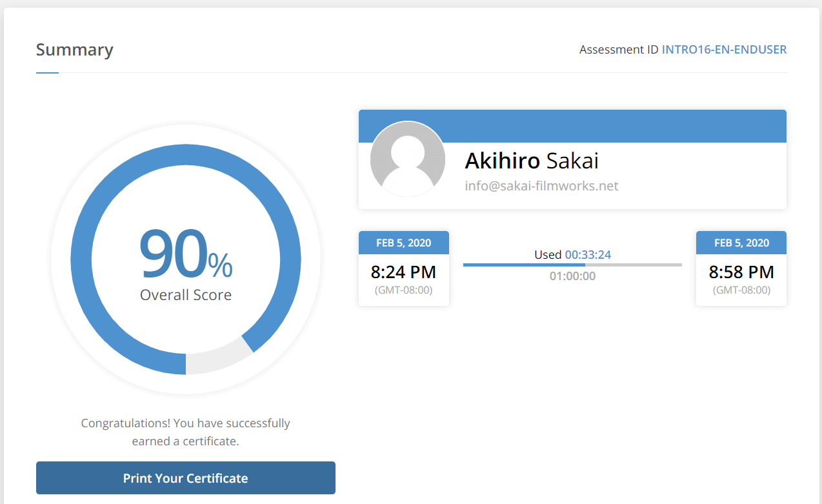
Task: Click the date header above 8:24 PM
Action: coord(403,243)
